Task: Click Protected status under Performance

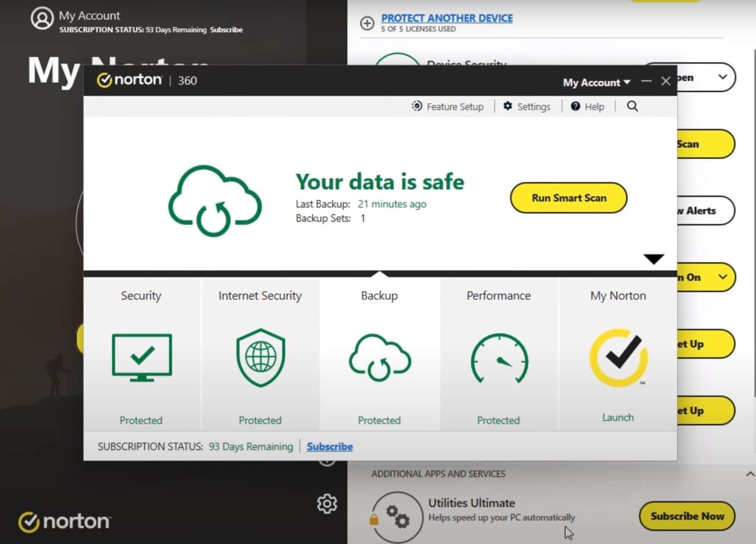Action: pos(499,420)
